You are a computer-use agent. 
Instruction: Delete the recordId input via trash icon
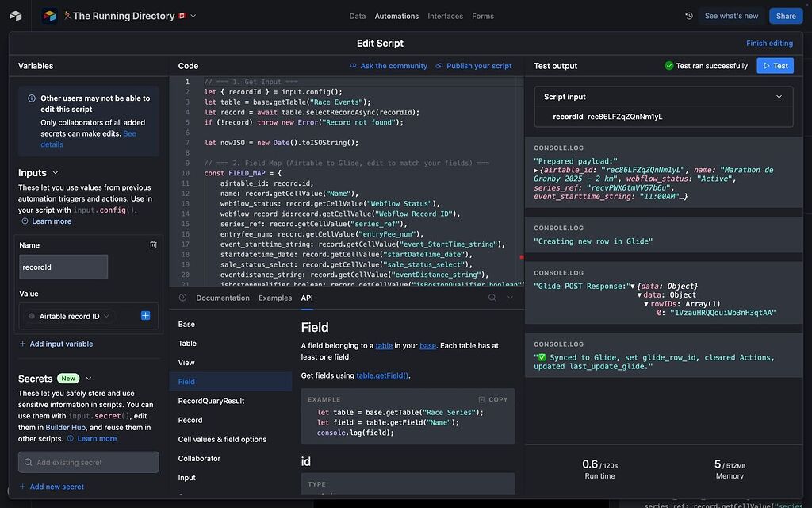point(153,245)
